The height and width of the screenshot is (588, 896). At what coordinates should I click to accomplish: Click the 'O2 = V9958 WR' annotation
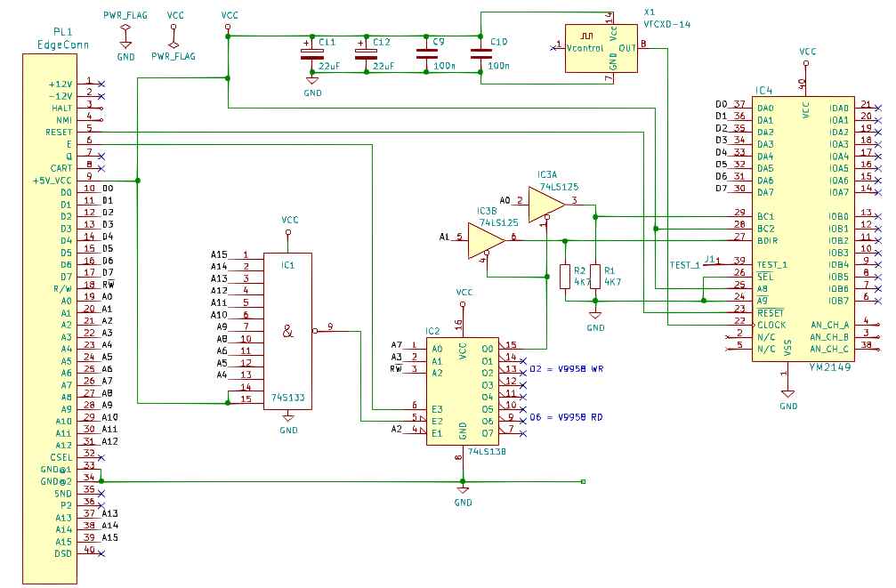click(x=566, y=368)
